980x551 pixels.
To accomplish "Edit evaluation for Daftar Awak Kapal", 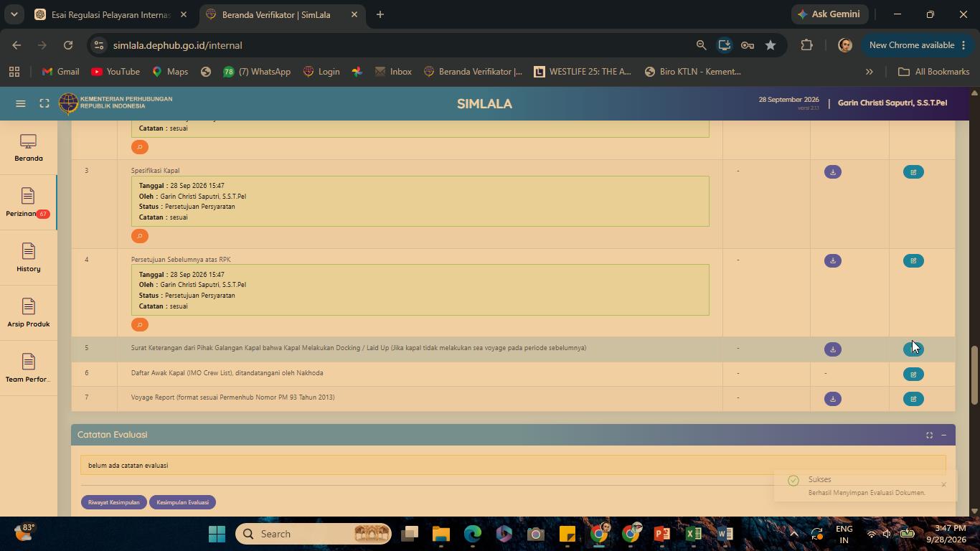I will coord(913,375).
